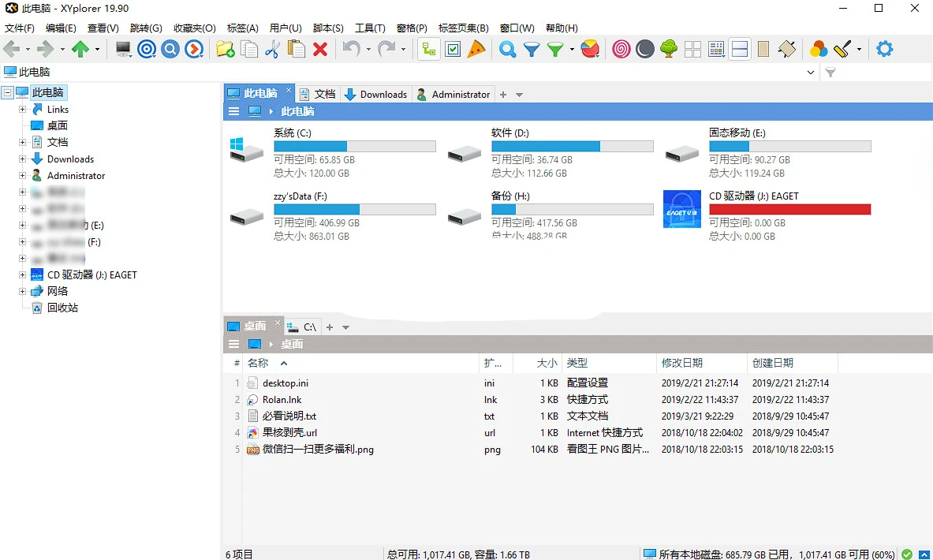This screenshot has width=933, height=560.
Task: Click the spiral hotlist toolbar icon
Action: click(620, 49)
